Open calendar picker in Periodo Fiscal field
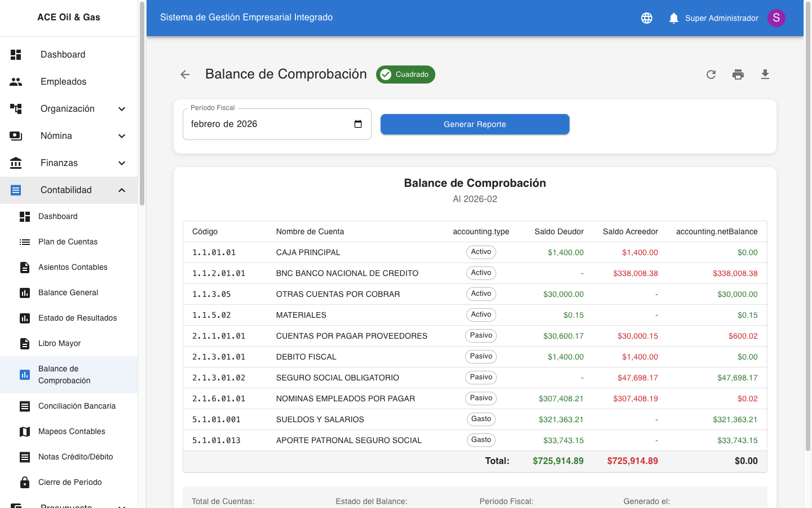Screen dimensions: 812x508 click(x=358, y=124)
